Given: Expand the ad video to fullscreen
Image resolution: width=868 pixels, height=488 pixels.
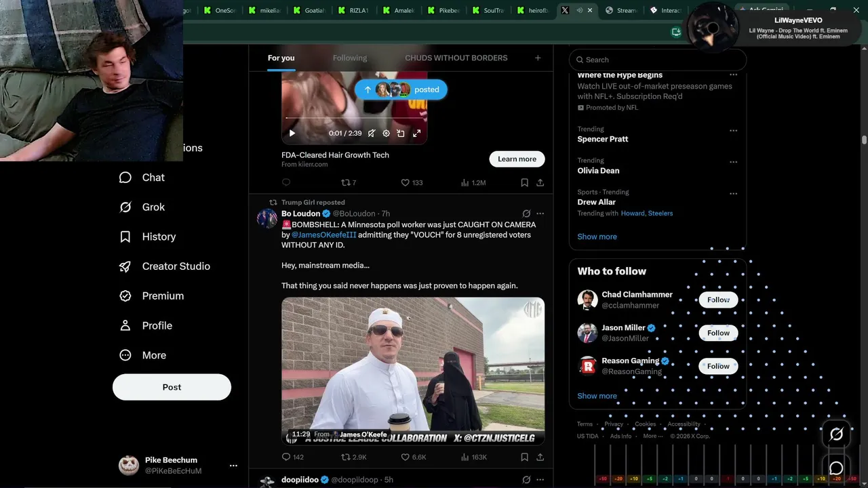Looking at the screenshot, I should (416, 134).
